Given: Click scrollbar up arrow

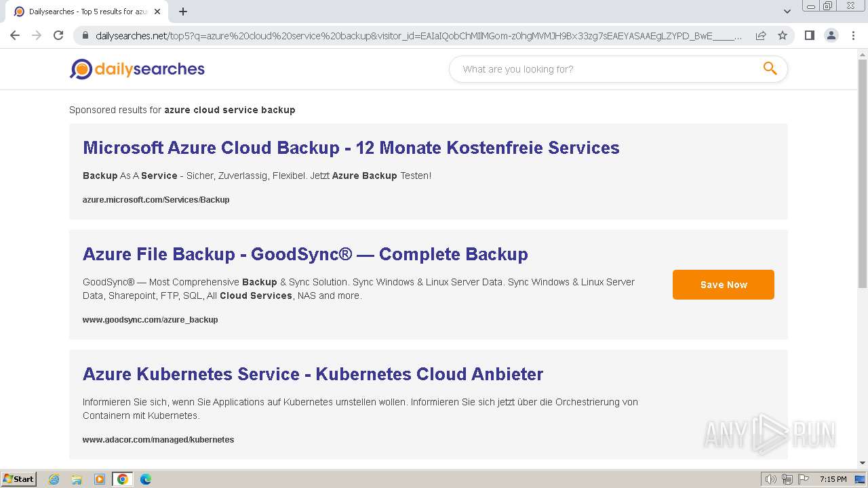Looking at the screenshot, I should (x=862, y=54).
